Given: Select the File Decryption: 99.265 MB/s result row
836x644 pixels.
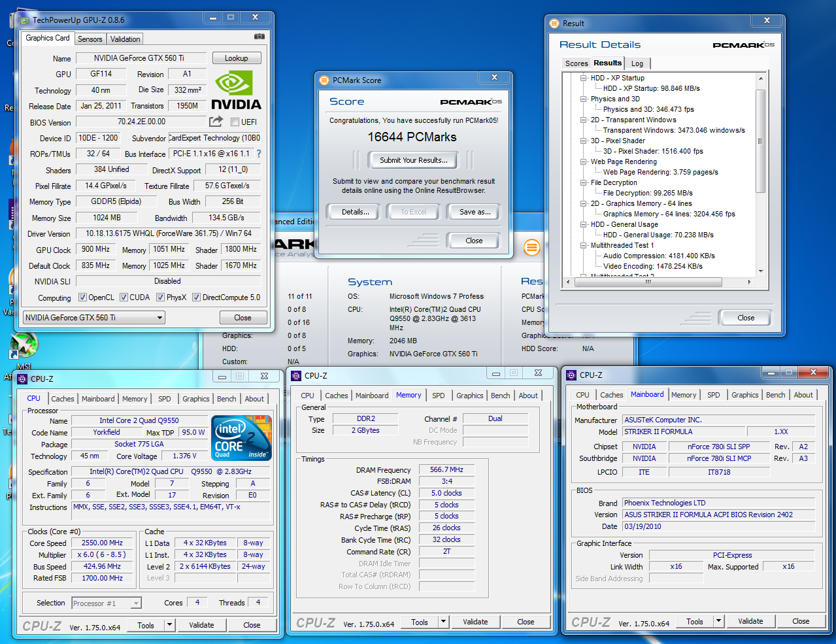Looking at the screenshot, I should point(648,193).
